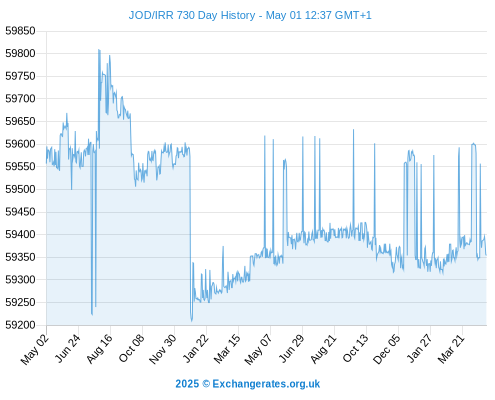Click the 59850 y-axis value
This screenshot has width=495, height=400.
pyautogui.click(x=20, y=31)
